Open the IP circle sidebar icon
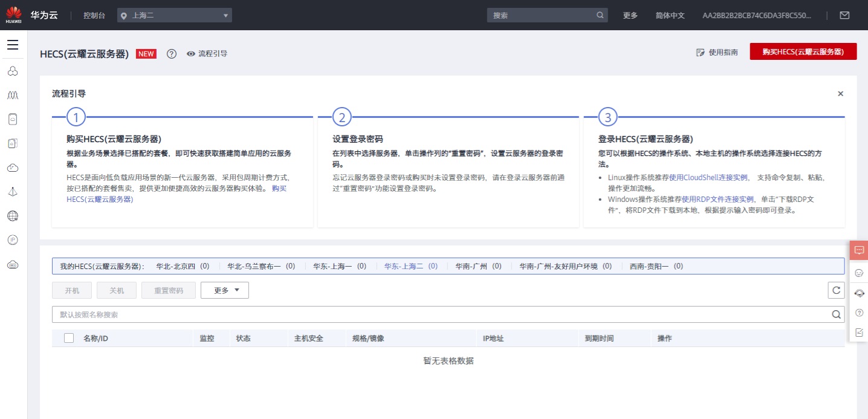The height and width of the screenshot is (419, 868). pos(13,240)
